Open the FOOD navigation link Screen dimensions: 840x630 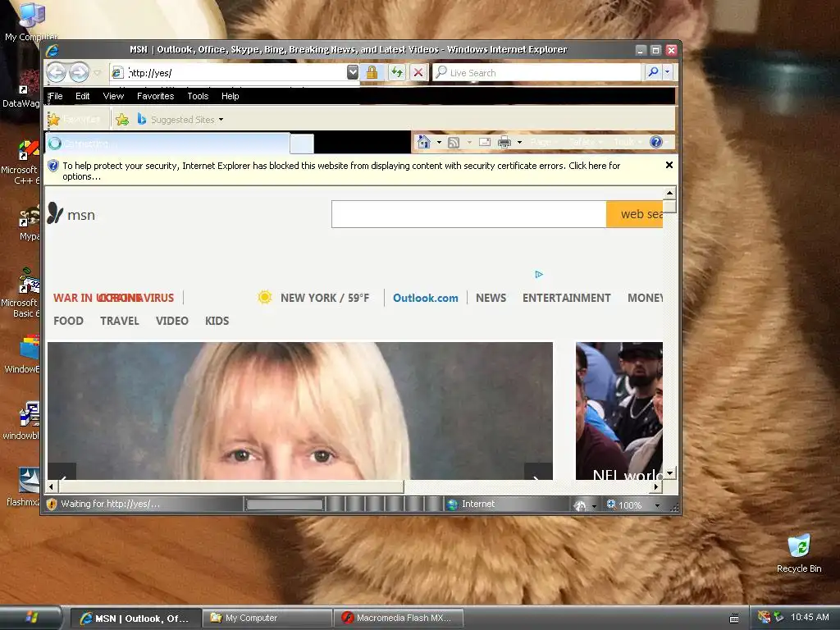coord(69,321)
